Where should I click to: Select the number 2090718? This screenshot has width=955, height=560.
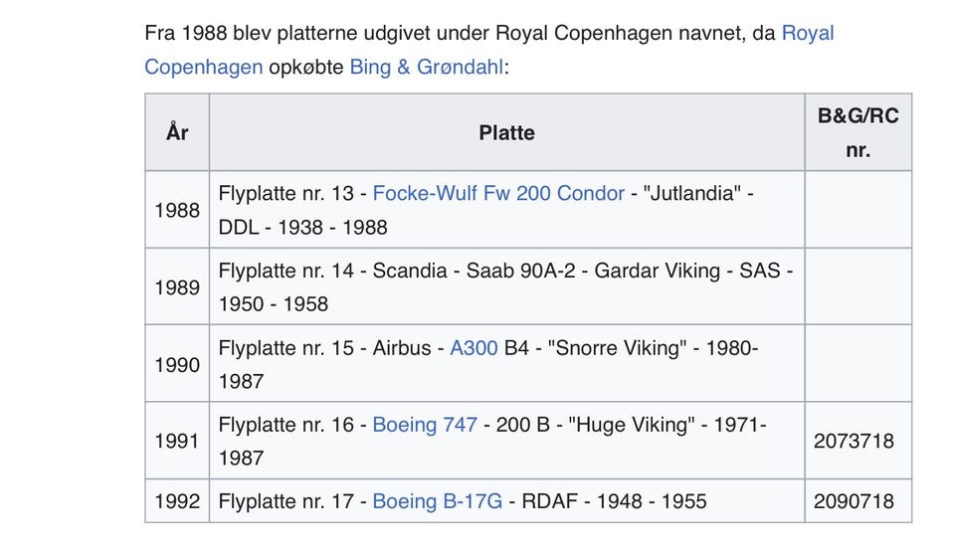(854, 501)
